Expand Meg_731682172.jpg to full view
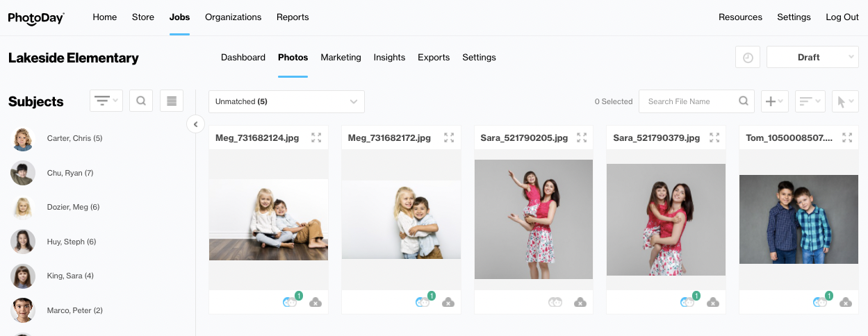The height and width of the screenshot is (336, 868). 449,137
